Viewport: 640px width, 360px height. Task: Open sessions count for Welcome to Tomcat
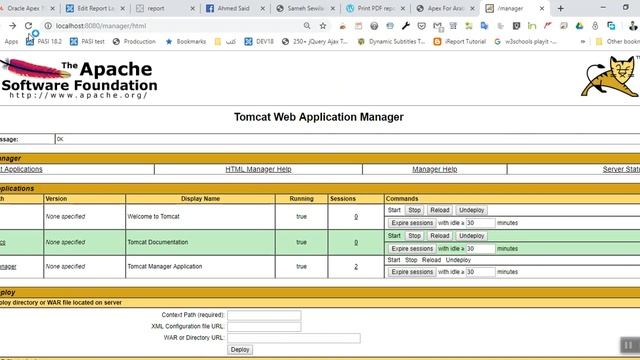(x=356, y=217)
